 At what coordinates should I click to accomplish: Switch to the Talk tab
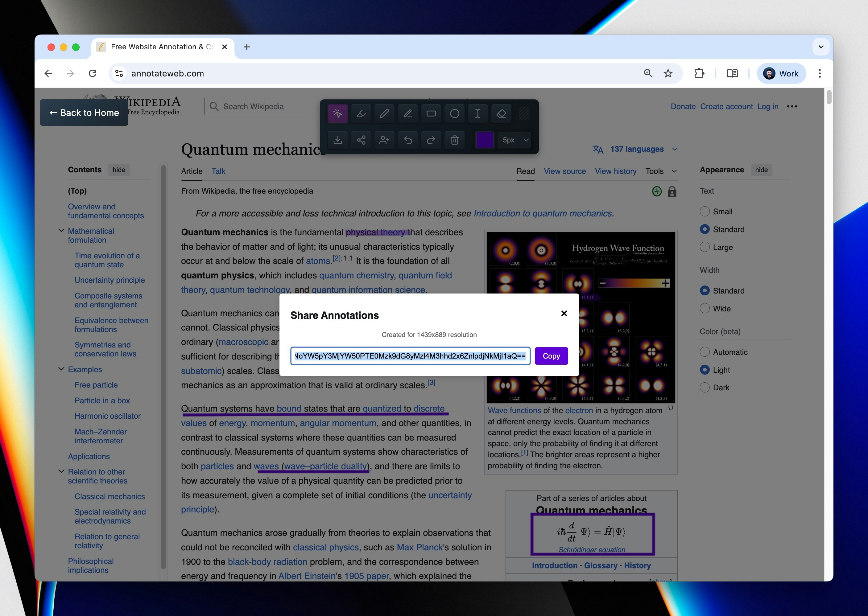pos(218,171)
